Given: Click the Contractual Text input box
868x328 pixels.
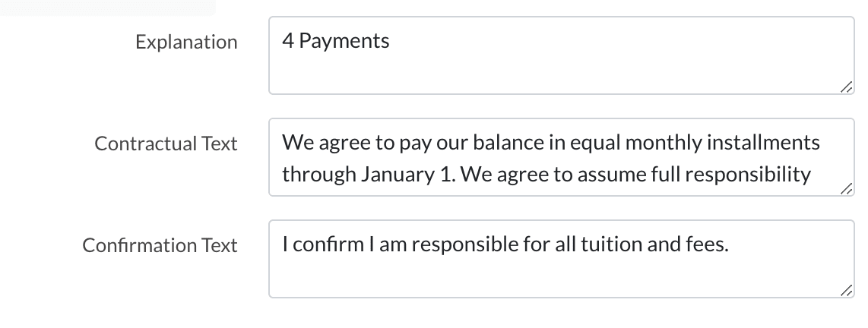Looking at the screenshot, I should [561, 157].
